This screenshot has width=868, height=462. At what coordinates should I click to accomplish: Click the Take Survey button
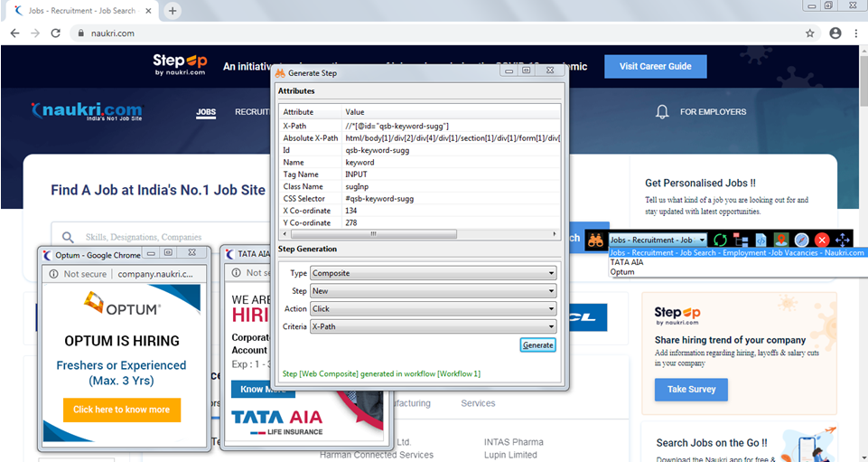[x=691, y=390]
